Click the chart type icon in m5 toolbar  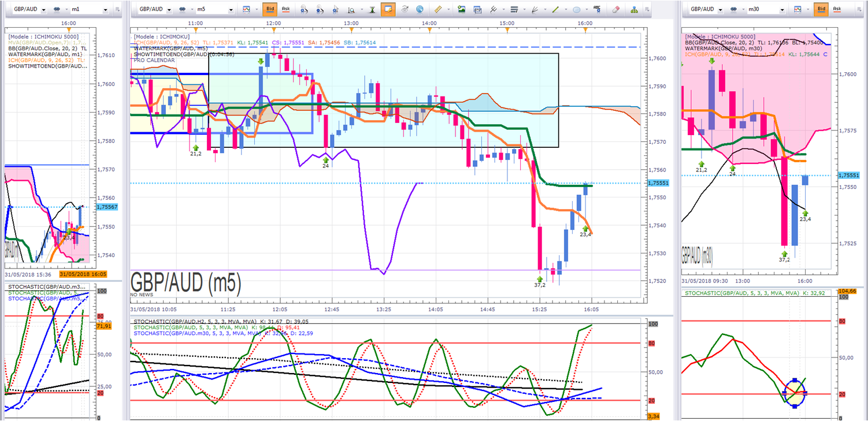247,9
